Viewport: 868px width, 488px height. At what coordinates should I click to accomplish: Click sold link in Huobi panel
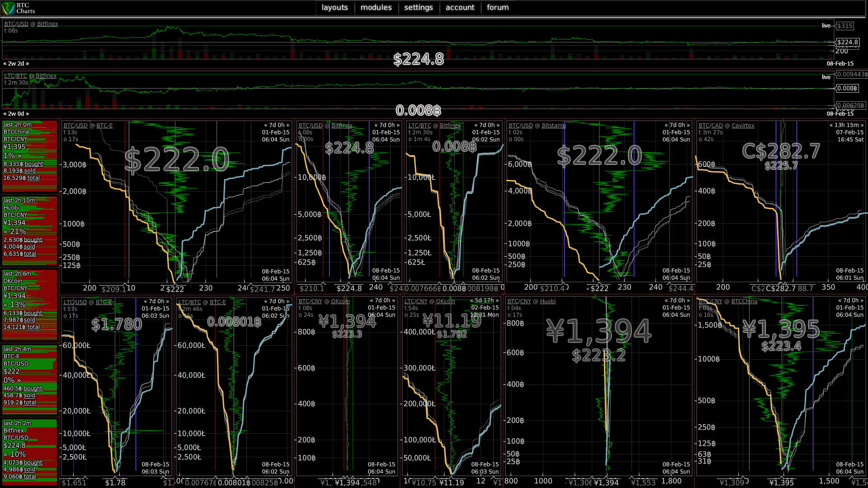[x=29, y=247]
